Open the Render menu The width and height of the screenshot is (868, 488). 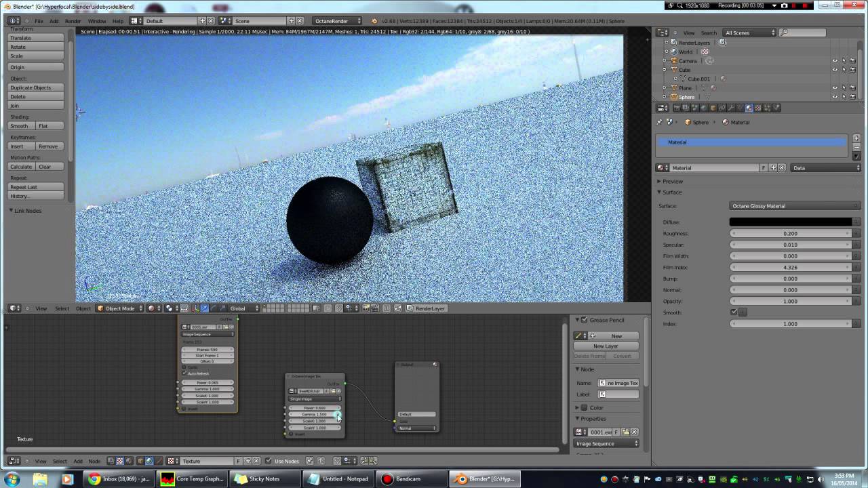73,21
